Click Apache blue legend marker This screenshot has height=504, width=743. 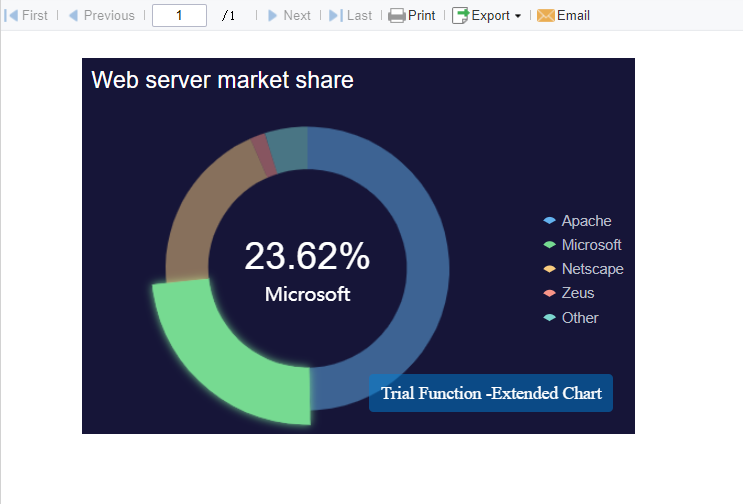549,221
